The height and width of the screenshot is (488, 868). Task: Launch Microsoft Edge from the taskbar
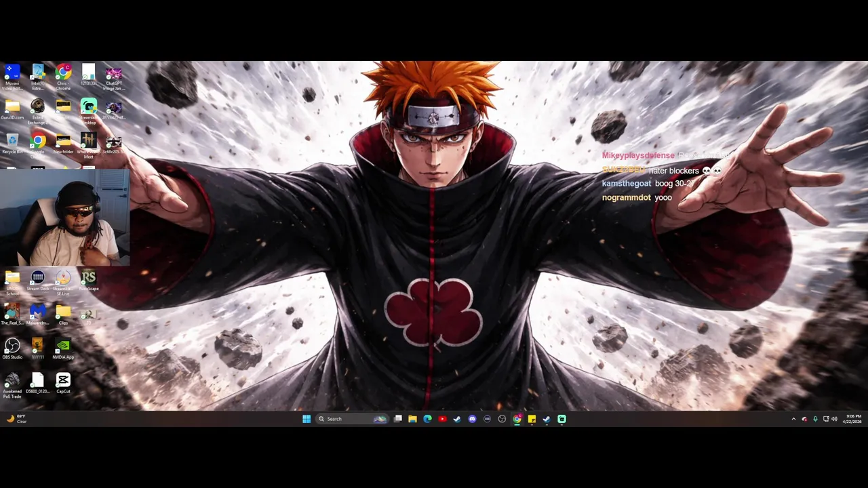pos(427,419)
